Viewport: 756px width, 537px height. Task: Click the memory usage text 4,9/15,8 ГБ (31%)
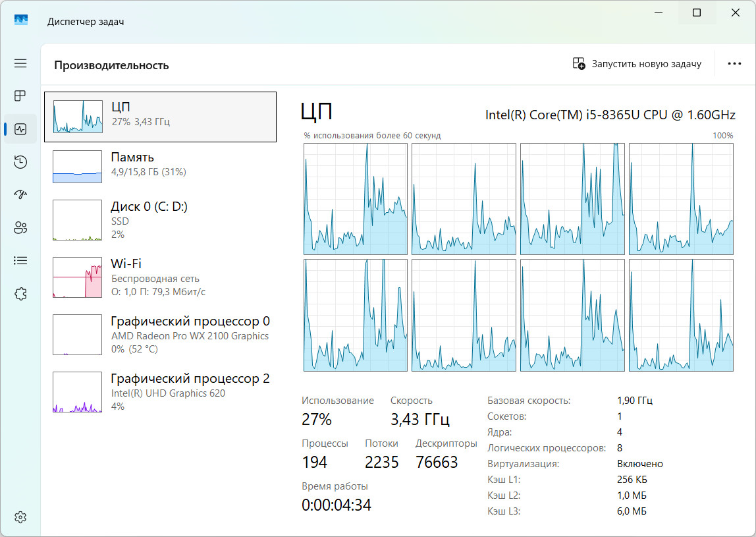[149, 172]
